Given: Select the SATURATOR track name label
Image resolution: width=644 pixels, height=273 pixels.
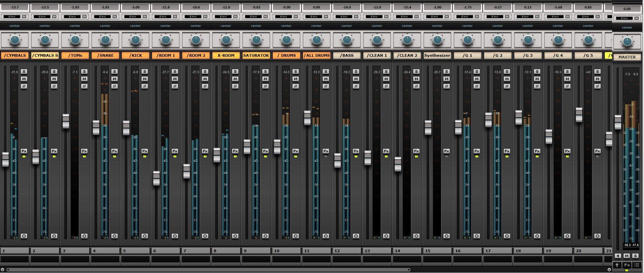Looking at the screenshot, I should click(x=256, y=55).
